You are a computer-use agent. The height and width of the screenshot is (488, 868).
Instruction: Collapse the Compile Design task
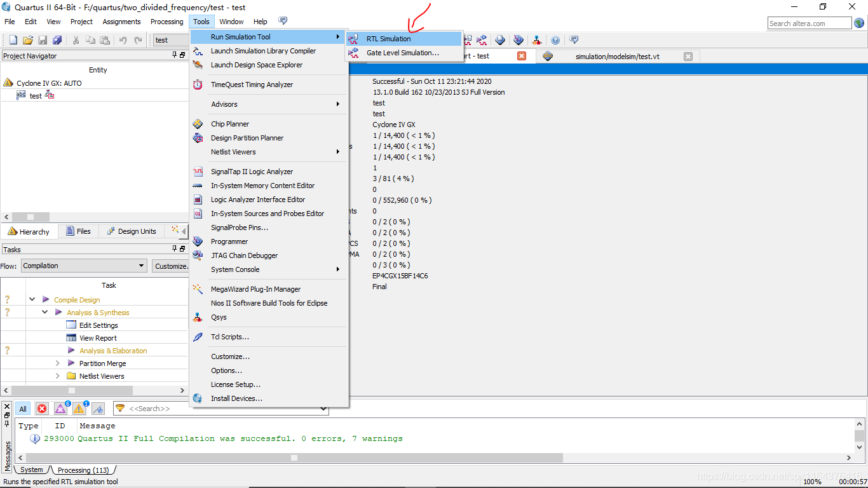(32, 299)
